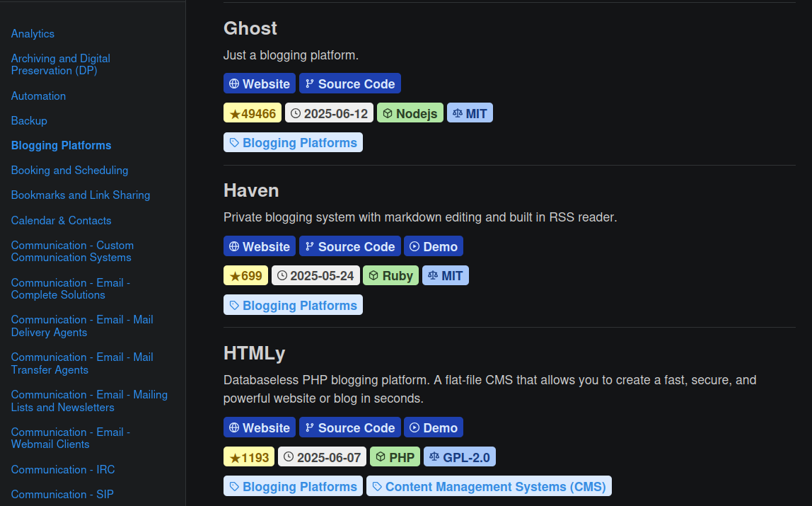Visit the Haven Website button

(260, 246)
